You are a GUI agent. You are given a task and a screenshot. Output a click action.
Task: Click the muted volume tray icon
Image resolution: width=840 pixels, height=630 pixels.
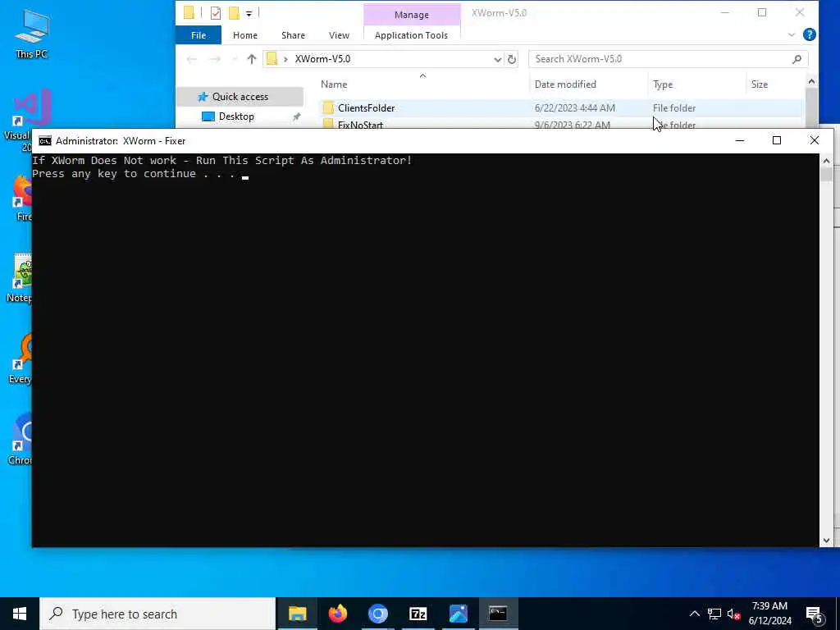point(733,614)
